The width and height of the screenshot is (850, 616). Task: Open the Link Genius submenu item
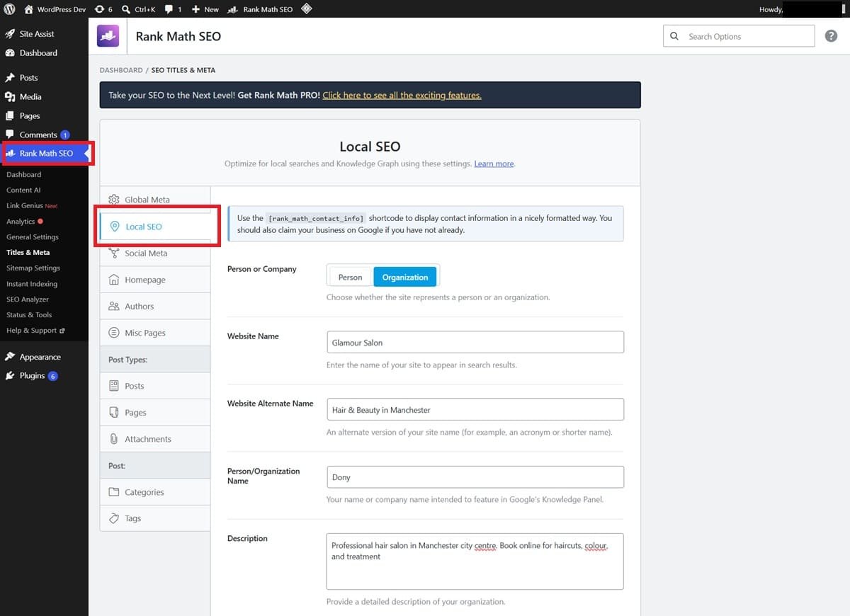click(x=32, y=205)
